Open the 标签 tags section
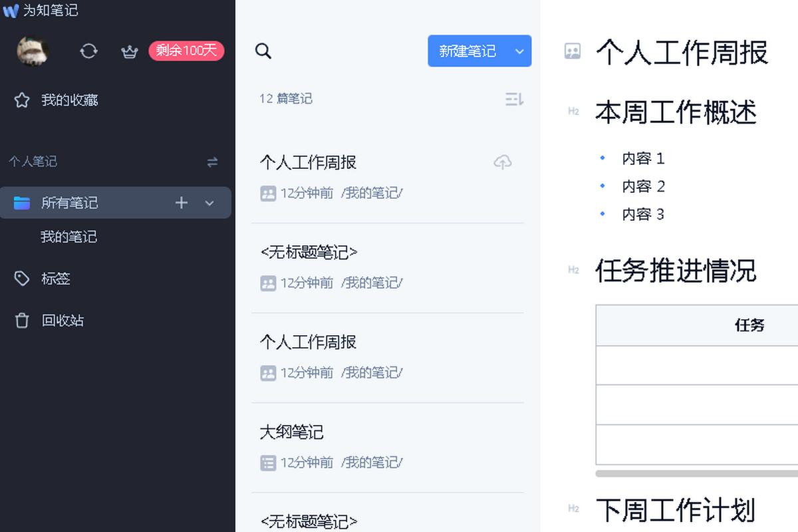The image size is (798, 532). point(56,279)
